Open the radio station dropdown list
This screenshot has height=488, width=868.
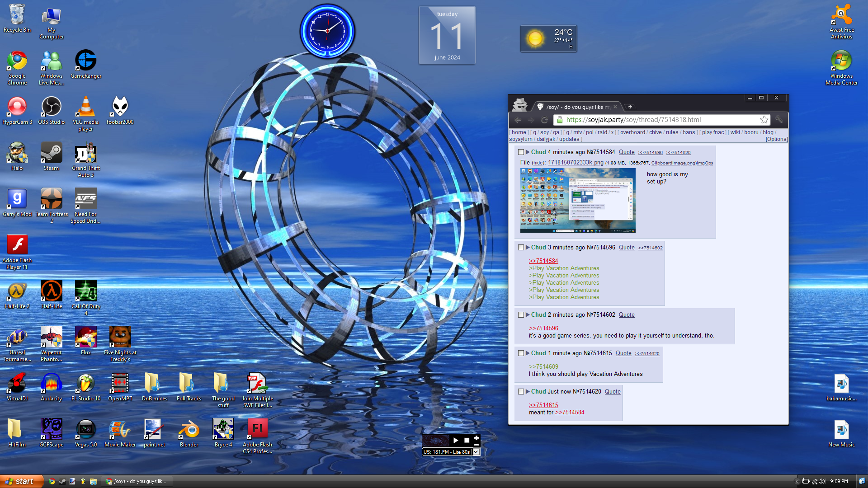476,452
